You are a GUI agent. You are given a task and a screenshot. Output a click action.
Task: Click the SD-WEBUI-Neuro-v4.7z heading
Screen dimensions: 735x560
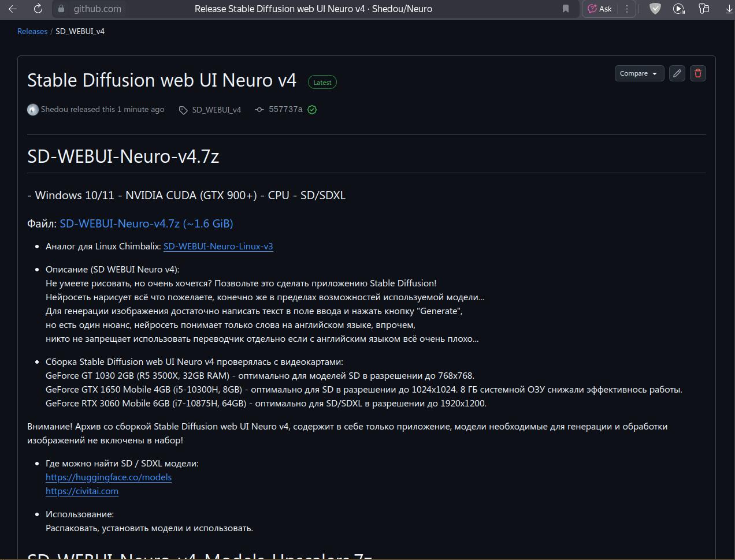click(123, 156)
